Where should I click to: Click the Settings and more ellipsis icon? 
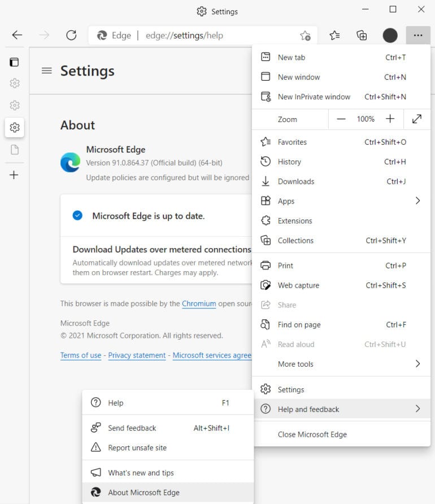click(418, 35)
